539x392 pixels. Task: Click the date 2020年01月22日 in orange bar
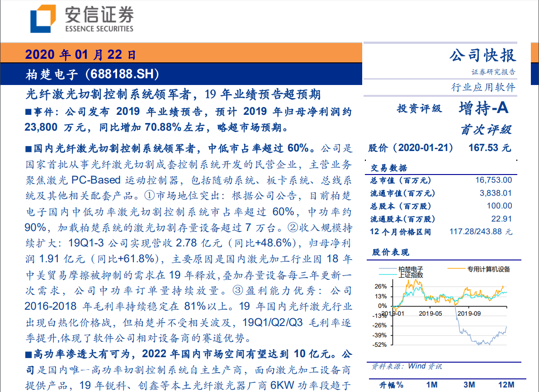(x=80, y=55)
